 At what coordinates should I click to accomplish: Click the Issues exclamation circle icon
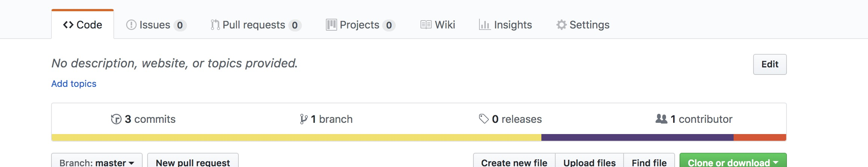131,25
